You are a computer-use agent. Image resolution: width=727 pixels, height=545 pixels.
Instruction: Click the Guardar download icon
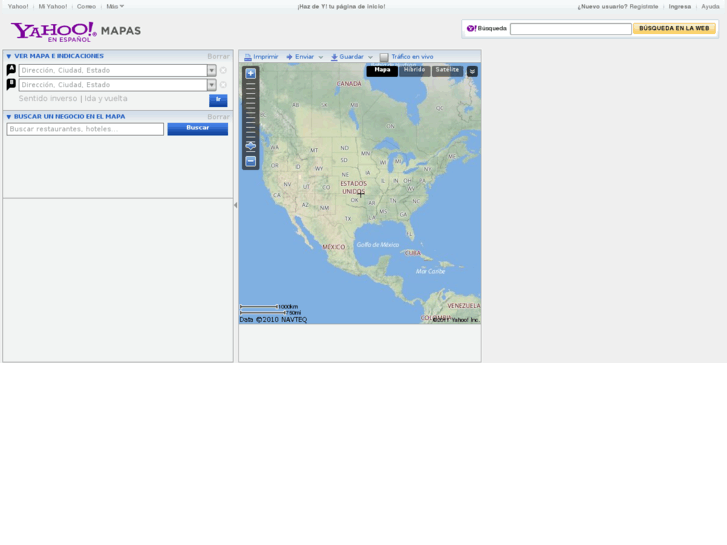pos(334,58)
